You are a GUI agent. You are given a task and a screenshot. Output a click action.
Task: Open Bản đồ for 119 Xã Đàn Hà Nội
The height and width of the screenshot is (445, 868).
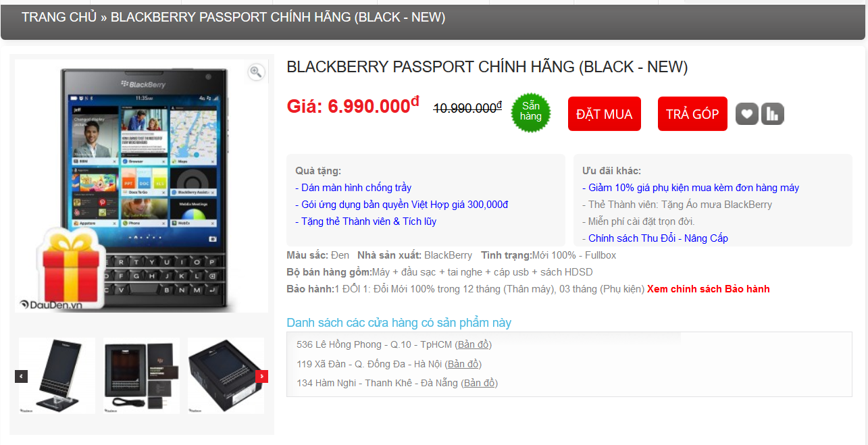tap(463, 364)
